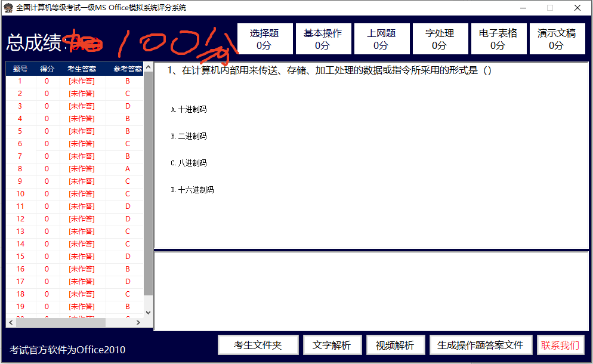Select question row 7 in the list
Image resolution: width=593 pixels, height=364 pixels.
[75, 156]
